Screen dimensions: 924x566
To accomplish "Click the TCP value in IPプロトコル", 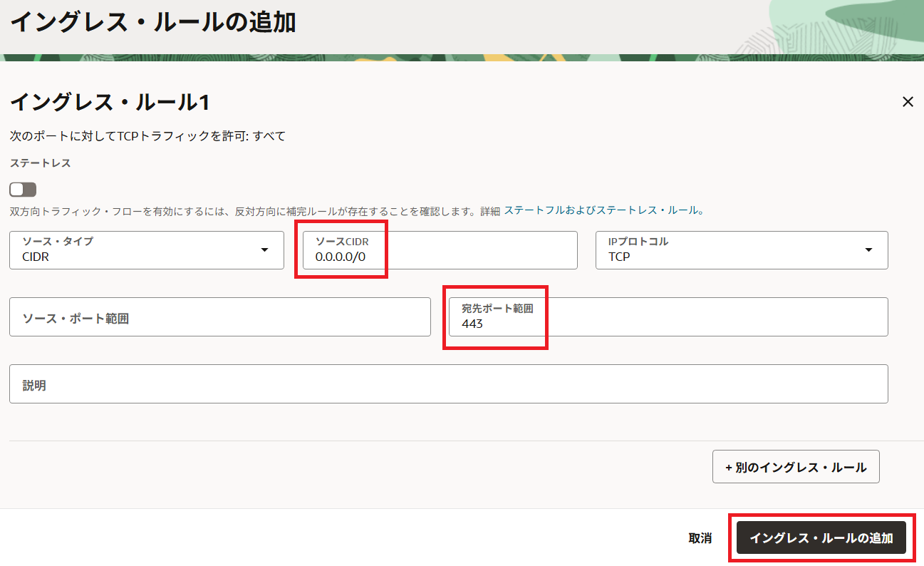I will tap(619, 257).
